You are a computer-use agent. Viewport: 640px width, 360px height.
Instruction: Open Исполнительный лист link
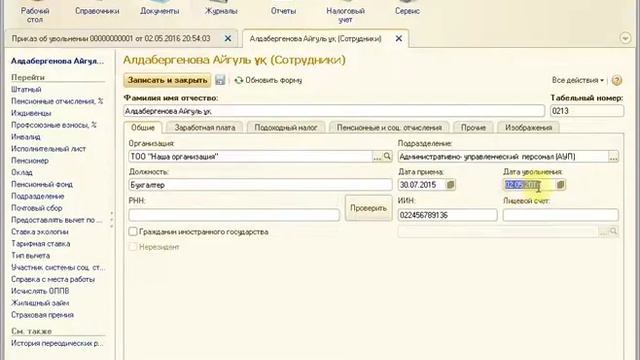point(48,149)
